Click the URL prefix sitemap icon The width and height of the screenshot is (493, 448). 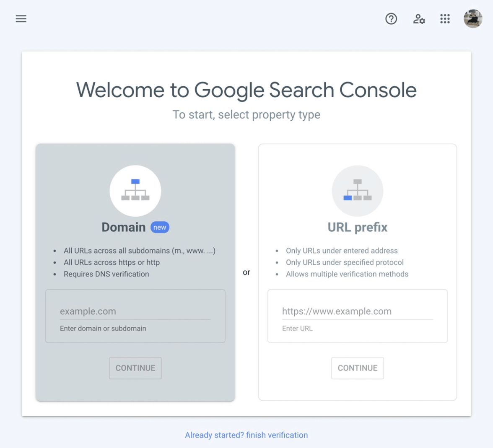tap(357, 191)
